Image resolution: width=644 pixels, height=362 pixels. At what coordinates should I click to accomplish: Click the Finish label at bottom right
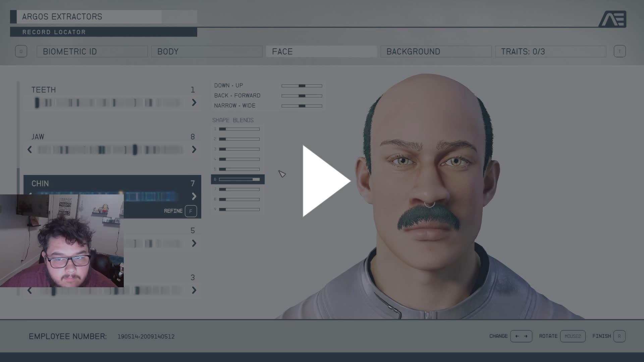pos(601,336)
